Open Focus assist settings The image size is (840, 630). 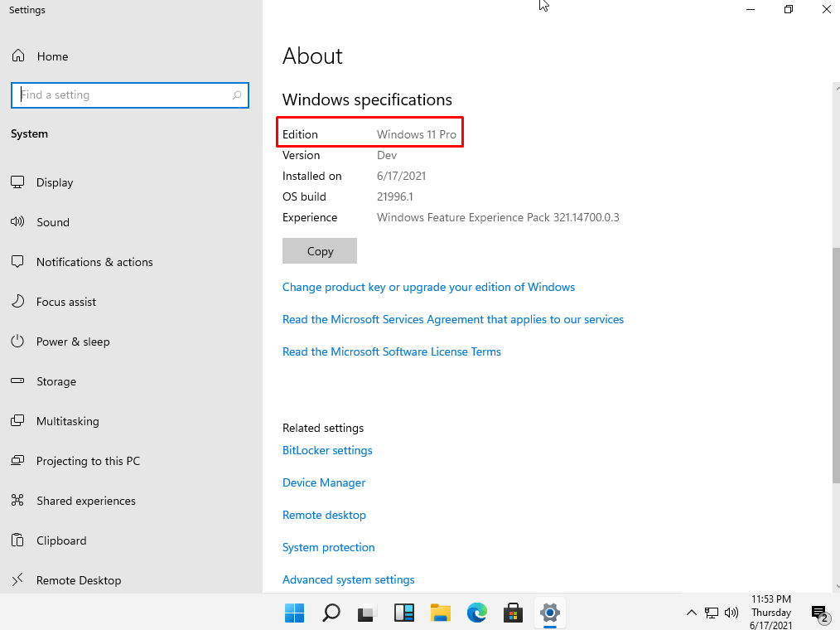[66, 302]
